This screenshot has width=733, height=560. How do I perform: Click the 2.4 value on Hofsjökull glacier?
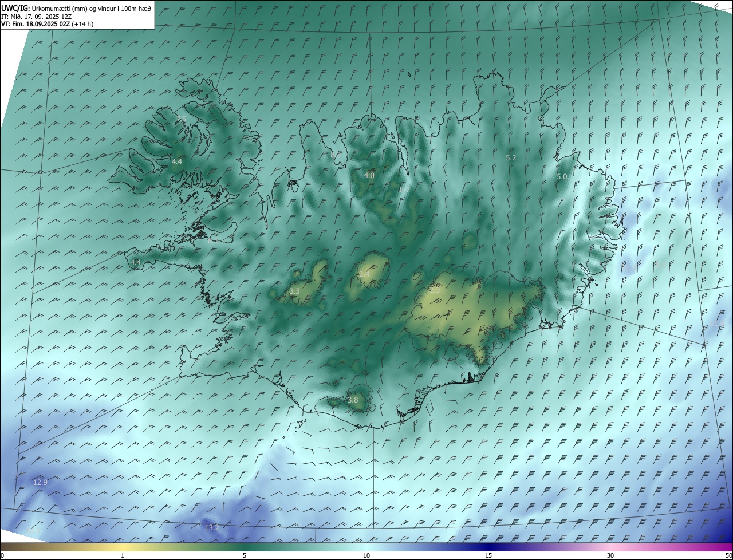[x=364, y=274]
